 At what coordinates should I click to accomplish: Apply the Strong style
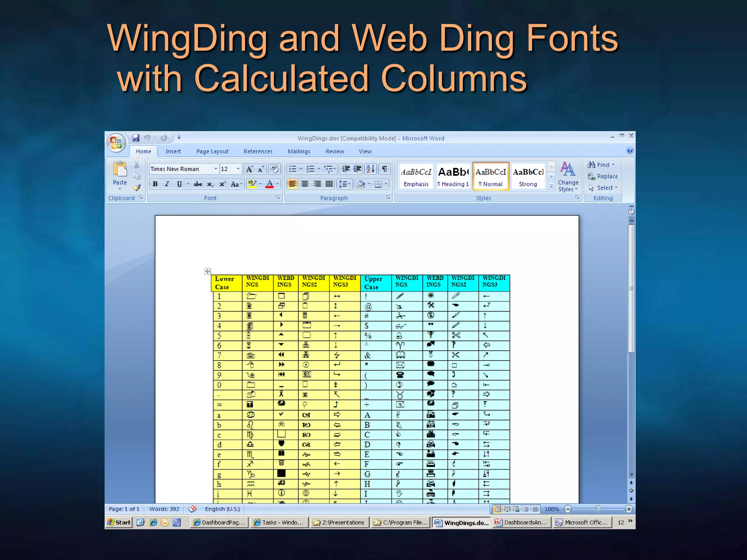tap(528, 176)
